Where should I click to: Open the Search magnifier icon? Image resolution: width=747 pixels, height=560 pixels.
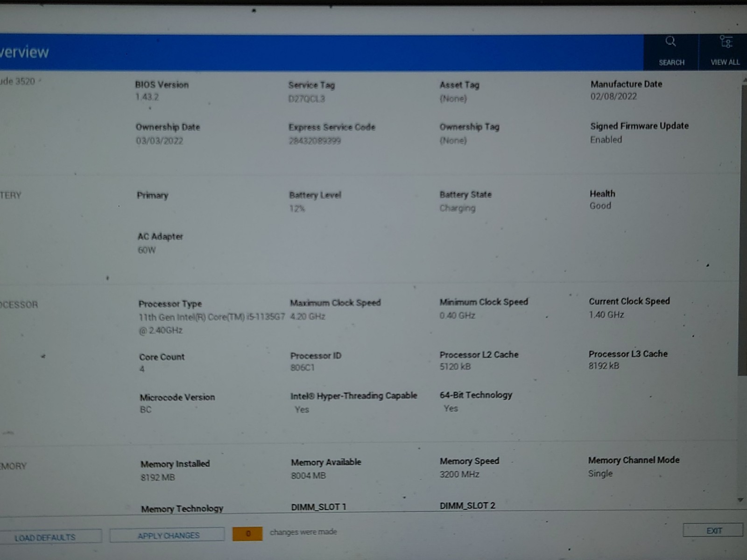click(671, 42)
